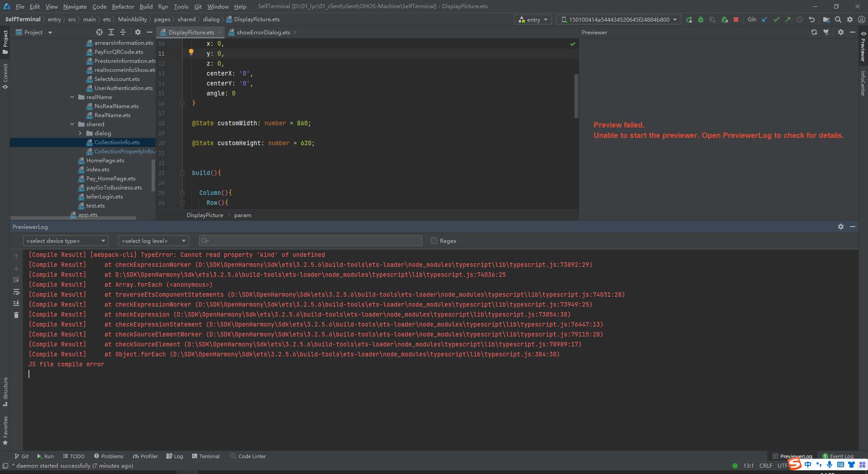Screen dimensions: 868x474
Task: Click Git Rollback undo arrow icon
Action: tap(811, 19)
